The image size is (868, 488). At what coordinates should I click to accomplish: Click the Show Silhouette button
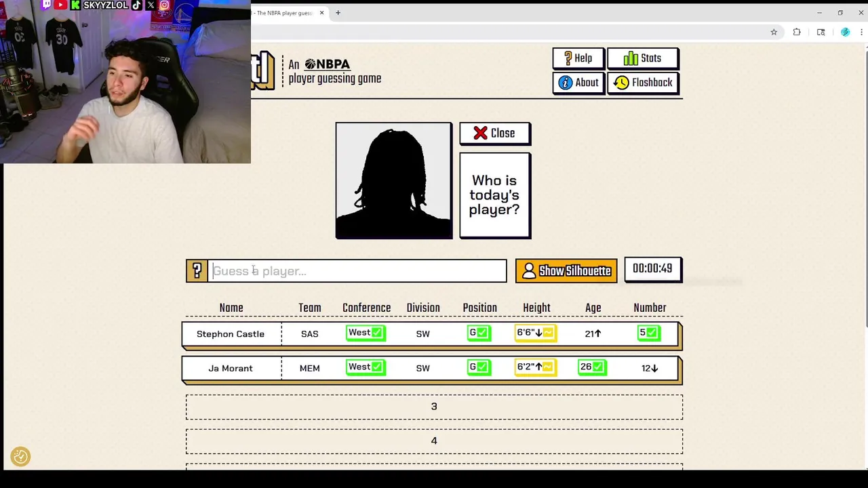pyautogui.click(x=566, y=271)
